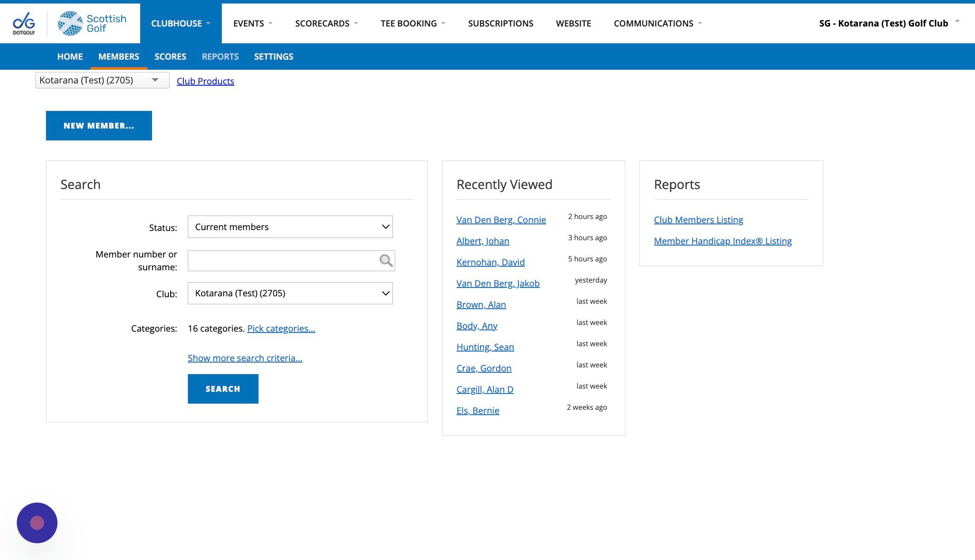Open the Club select box in Search
This screenshot has height=560, width=975.
290,293
